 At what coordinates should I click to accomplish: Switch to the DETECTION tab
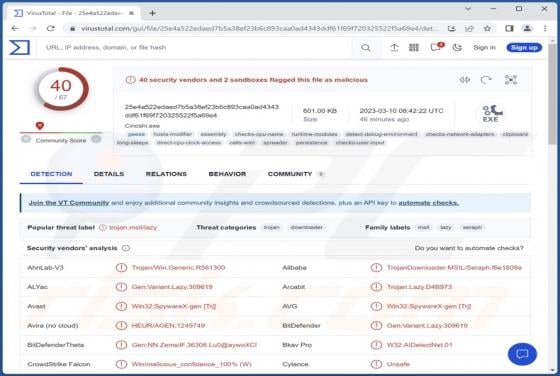[x=51, y=174]
